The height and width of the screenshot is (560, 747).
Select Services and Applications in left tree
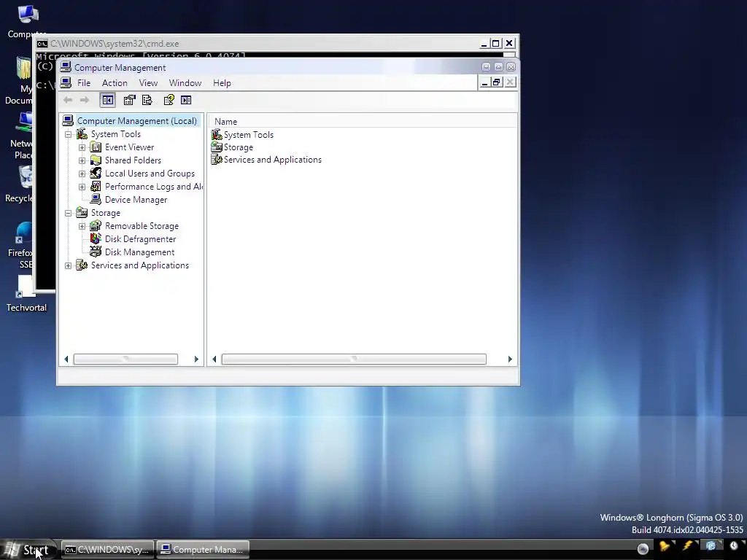(140, 265)
